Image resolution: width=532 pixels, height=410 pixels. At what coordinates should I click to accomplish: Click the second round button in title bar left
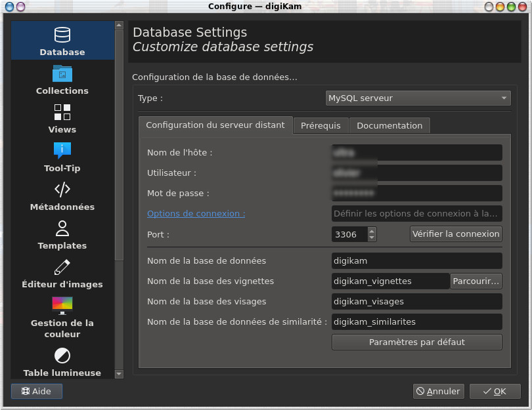[x=21, y=7]
